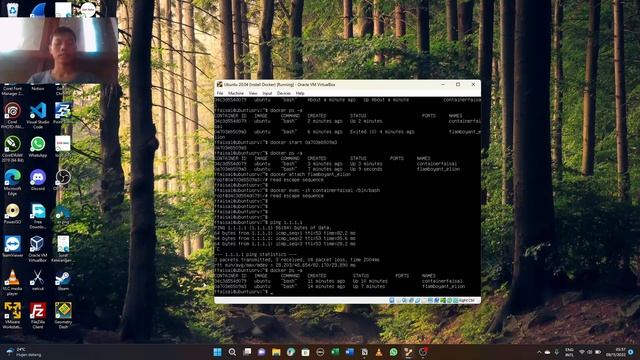Open taskbar Search
Screen dimensions: 640x360
point(232,352)
